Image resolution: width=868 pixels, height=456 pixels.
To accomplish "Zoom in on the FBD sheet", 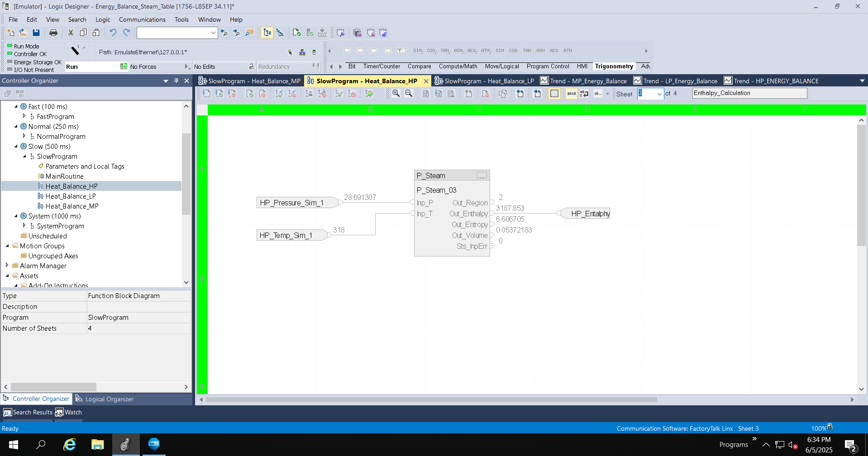I will click(396, 94).
